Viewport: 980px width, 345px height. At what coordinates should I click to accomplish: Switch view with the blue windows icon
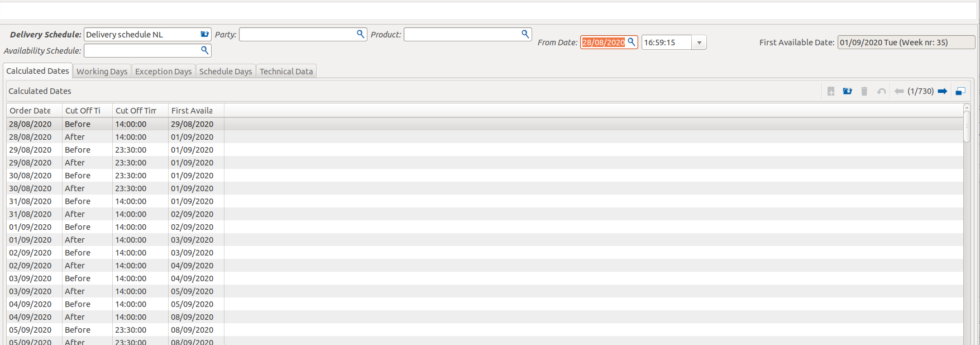point(960,91)
